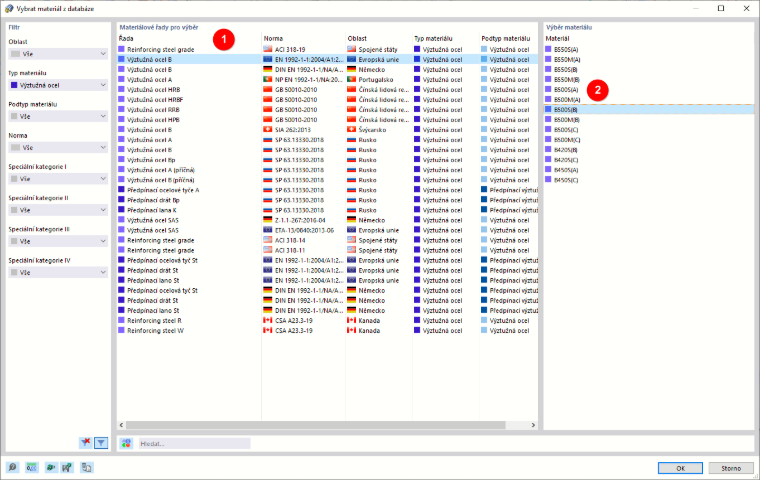760x480 pixels.
Task: Select Výztužná ocel A (příčná) series row
Action: 328,170
